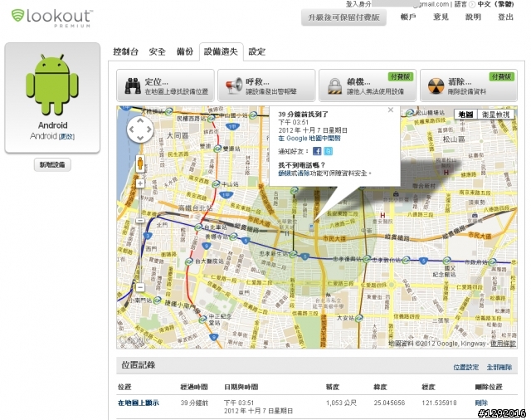Viewport: 531px width, 420px height.
Task: Click the 定位 locate device button
Action: point(165,85)
